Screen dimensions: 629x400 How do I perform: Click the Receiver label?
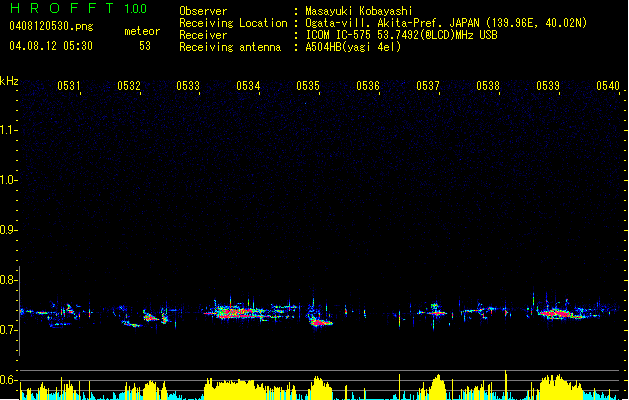click(x=203, y=35)
